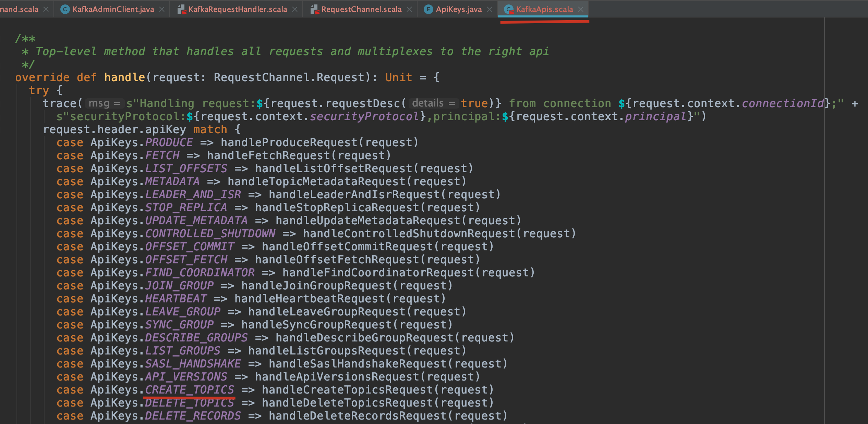
Task: Close the KafkaApis.scala tab
Action: pos(581,10)
